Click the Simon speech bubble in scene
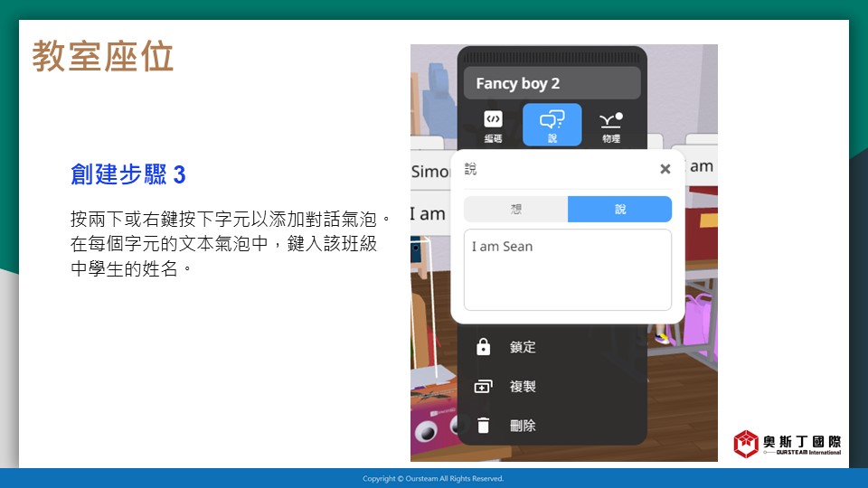Viewport: 868px width, 488px height. pos(429,171)
